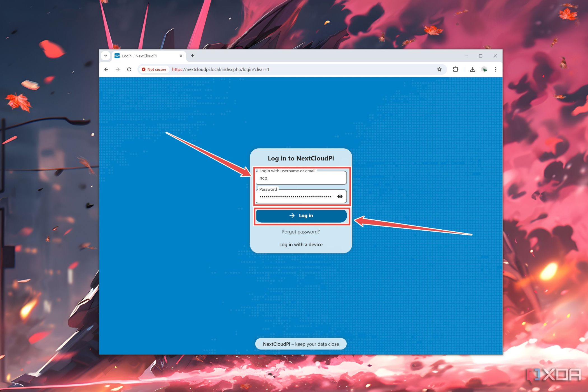Open a new browser tab

point(192,56)
